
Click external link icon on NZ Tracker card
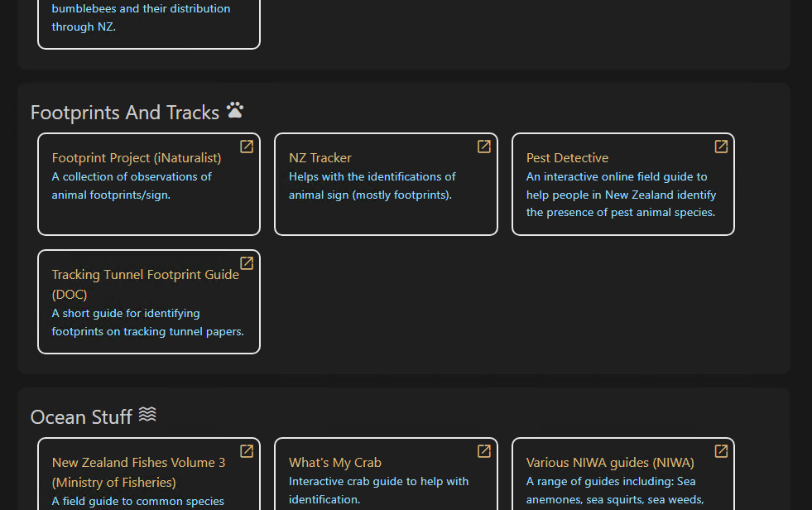(x=483, y=147)
